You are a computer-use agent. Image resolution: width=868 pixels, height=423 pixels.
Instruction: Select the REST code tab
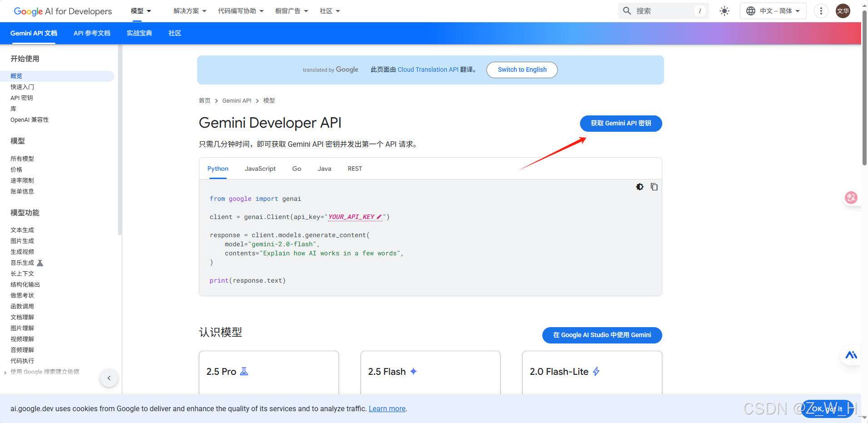click(355, 169)
